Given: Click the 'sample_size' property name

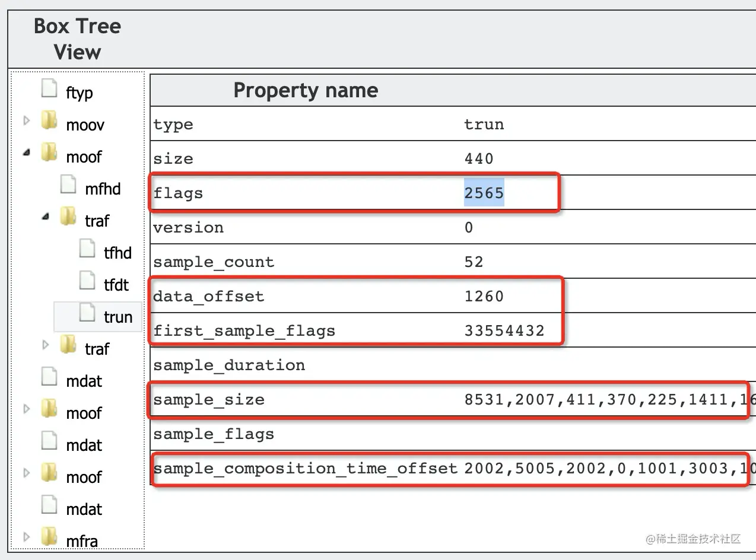Looking at the screenshot, I should coord(208,400).
